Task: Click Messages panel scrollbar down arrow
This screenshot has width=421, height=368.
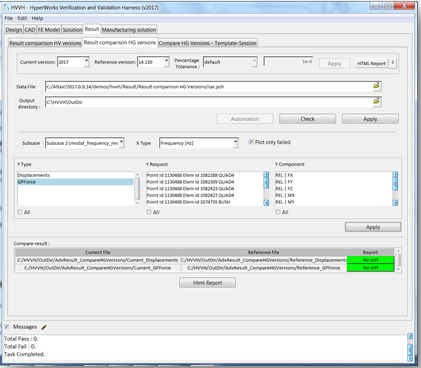Action: (x=410, y=359)
